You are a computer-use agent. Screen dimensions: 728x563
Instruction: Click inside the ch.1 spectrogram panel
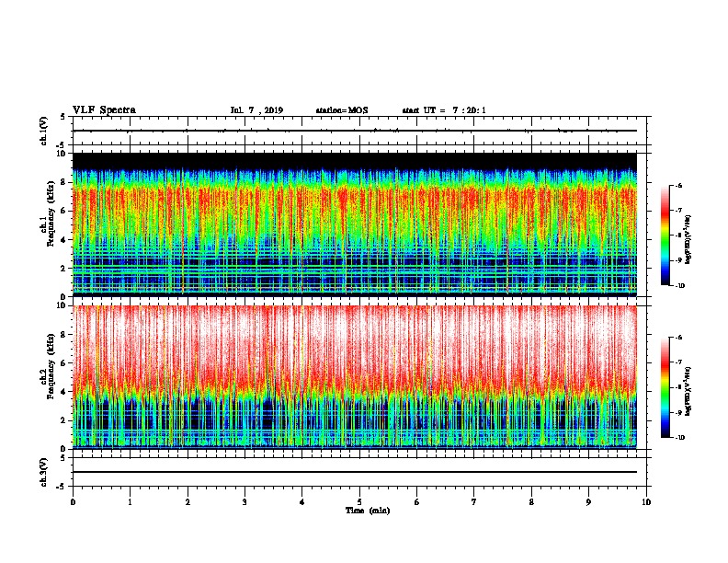355,224
